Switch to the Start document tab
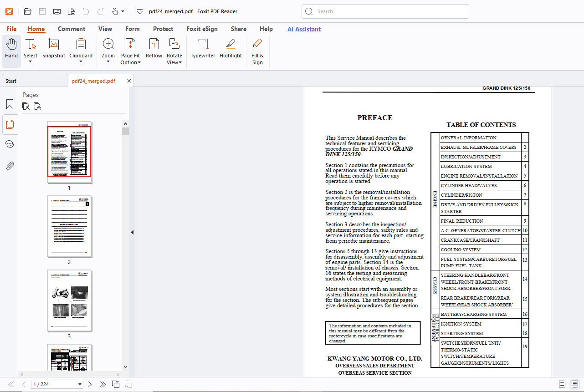The height and width of the screenshot is (392, 584). click(34, 81)
